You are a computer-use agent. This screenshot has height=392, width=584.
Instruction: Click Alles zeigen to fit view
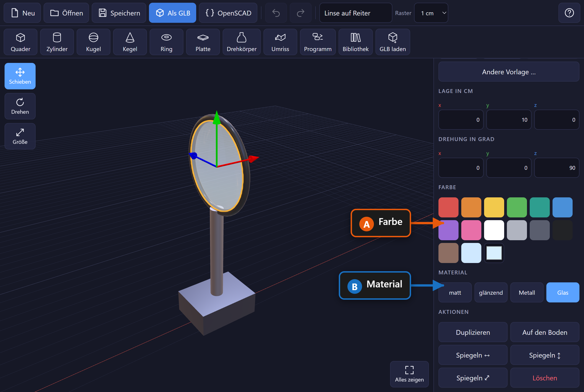(x=409, y=374)
